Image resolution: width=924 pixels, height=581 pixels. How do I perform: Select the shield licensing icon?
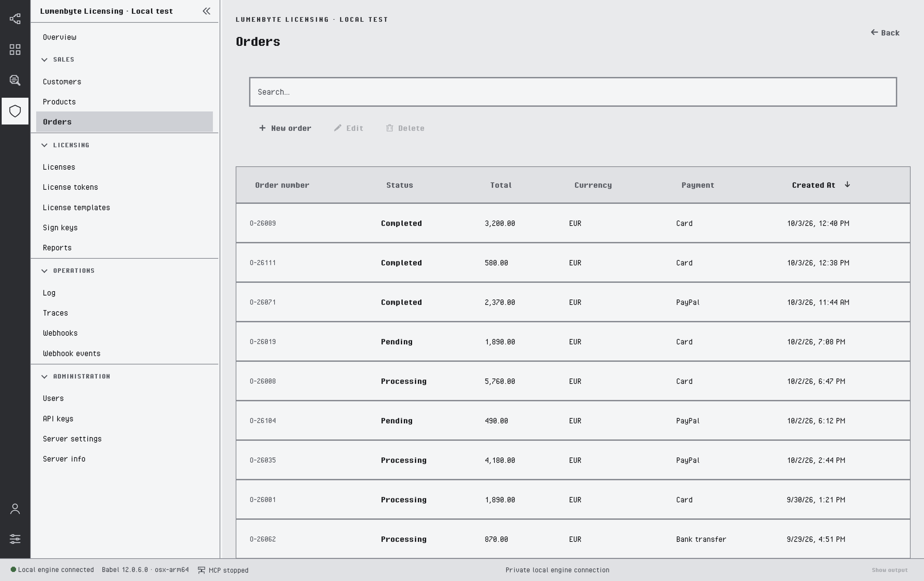pos(15,111)
